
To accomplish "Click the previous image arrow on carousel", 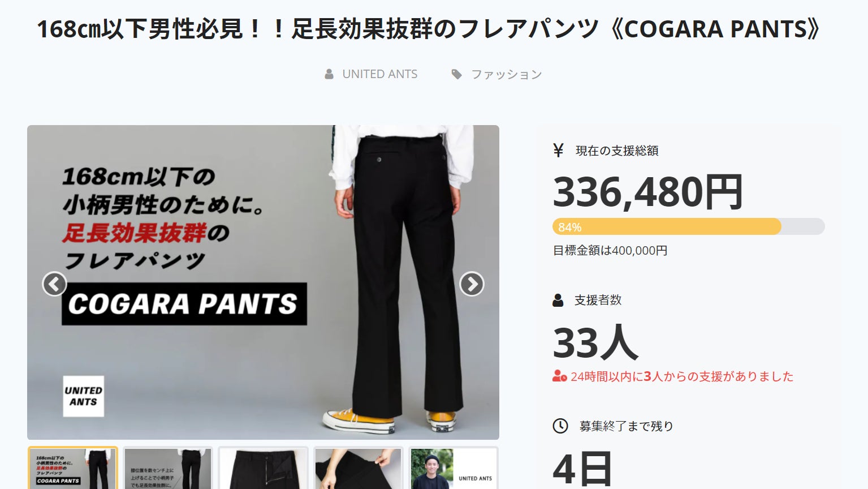I will click(x=54, y=284).
